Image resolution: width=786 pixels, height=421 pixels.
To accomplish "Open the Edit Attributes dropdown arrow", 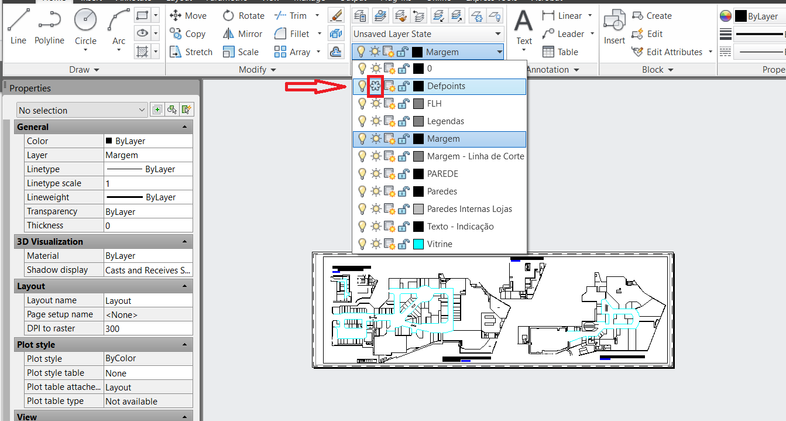I will (x=710, y=52).
